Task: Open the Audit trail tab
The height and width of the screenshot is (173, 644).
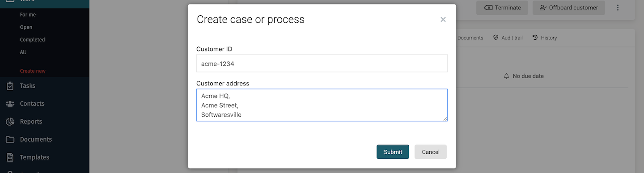Action: (508, 38)
